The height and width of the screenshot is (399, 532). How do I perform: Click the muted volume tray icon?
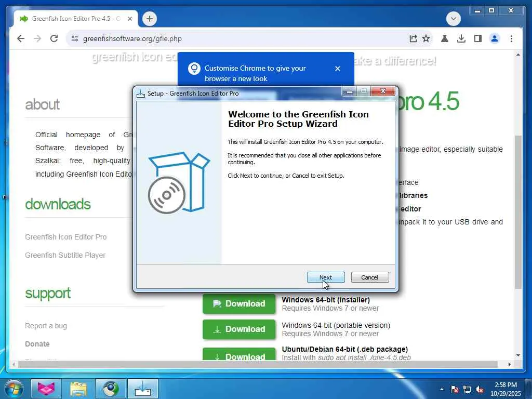tap(480, 389)
